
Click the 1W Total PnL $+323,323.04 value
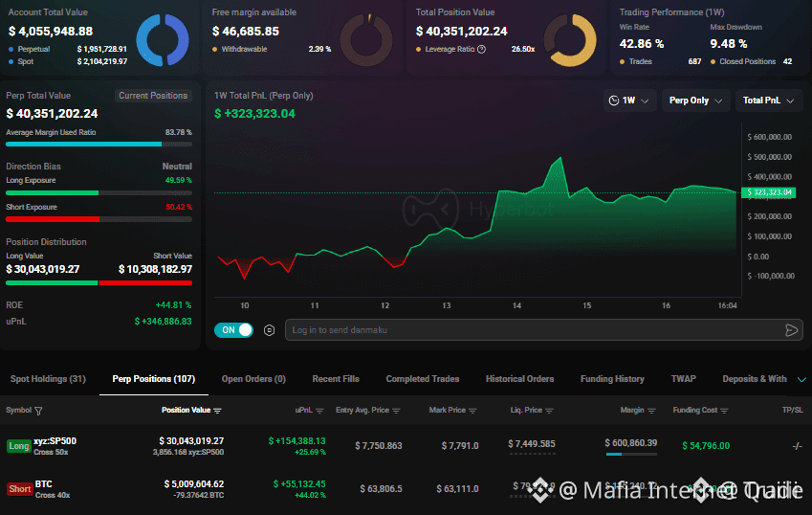[254, 114]
